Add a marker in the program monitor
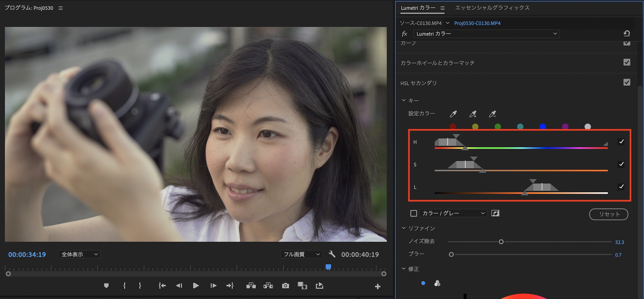 pyautogui.click(x=106, y=286)
